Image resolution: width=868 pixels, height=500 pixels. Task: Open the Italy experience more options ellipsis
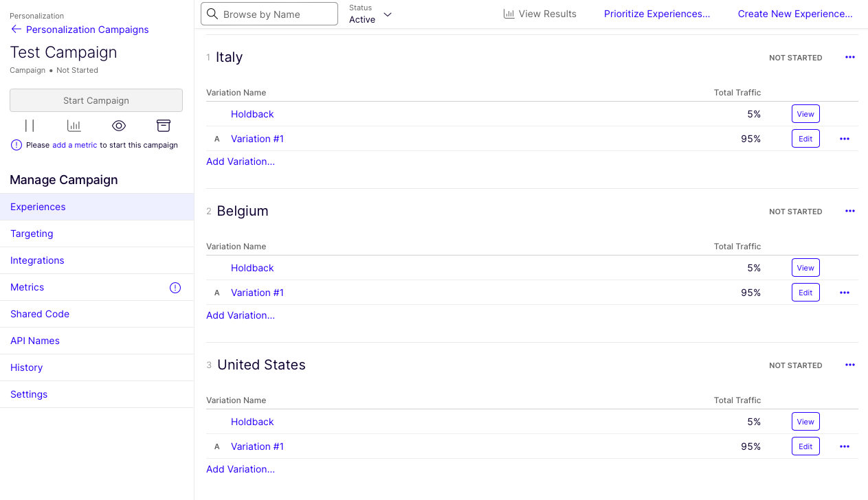850,58
